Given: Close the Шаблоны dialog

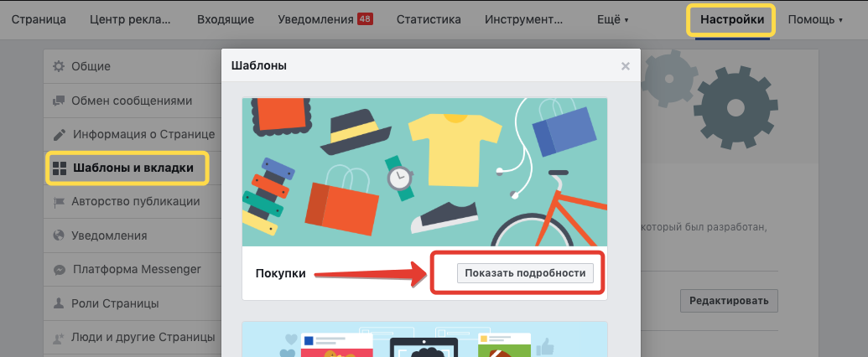Looking at the screenshot, I should (x=626, y=66).
